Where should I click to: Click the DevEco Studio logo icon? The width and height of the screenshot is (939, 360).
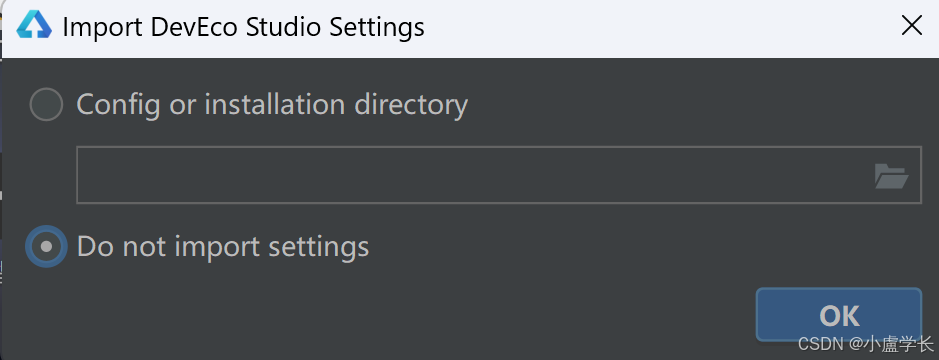tap(34, 27)
